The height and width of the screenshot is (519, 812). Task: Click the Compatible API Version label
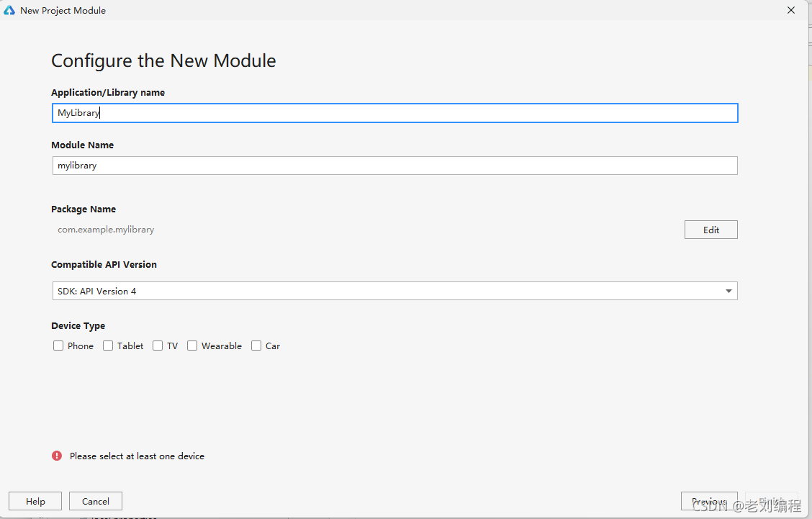tap(104, 265)
